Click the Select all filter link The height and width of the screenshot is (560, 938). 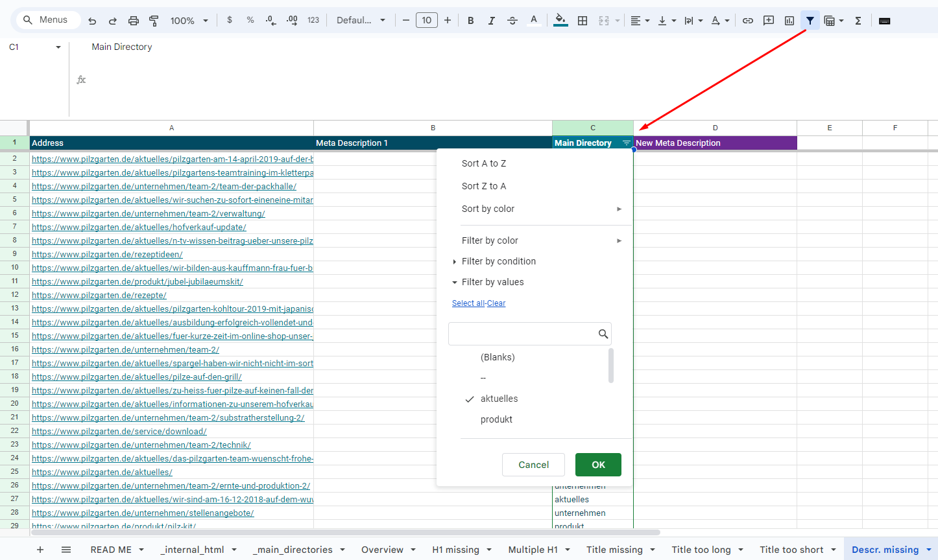point(468,303)
